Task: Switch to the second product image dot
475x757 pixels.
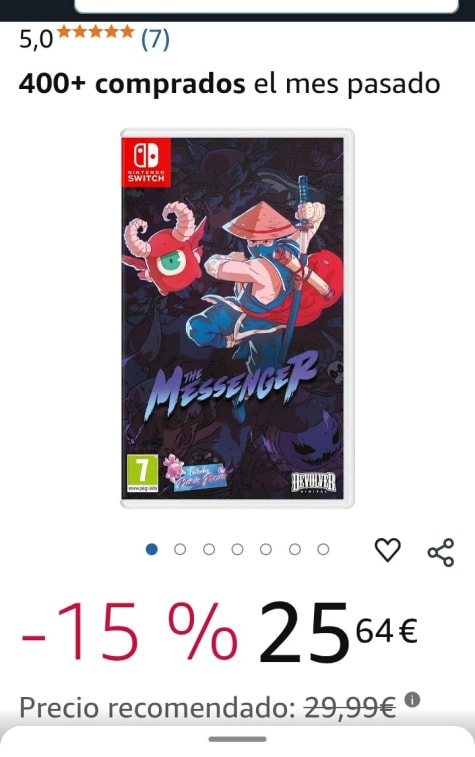Action: [x=180, y=549]
